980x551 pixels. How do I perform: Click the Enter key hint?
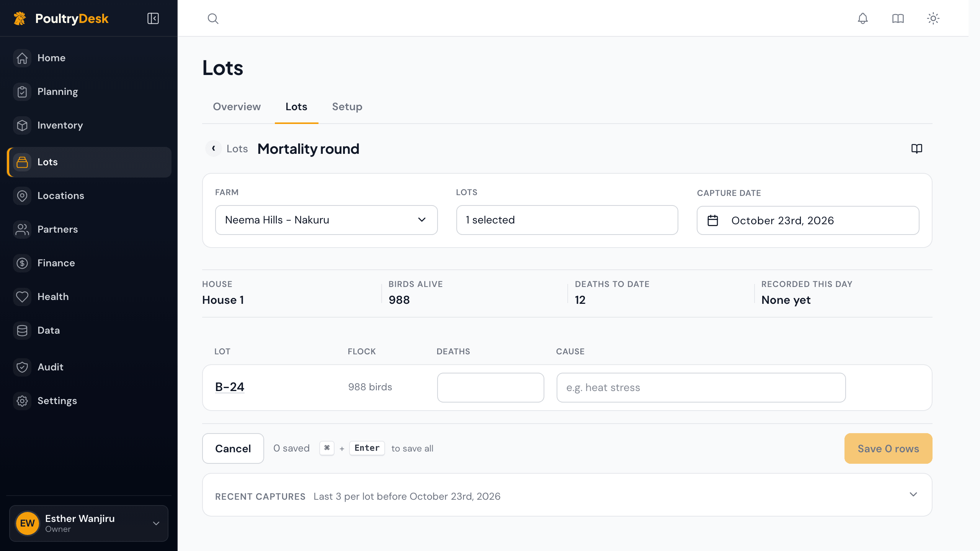367,448
